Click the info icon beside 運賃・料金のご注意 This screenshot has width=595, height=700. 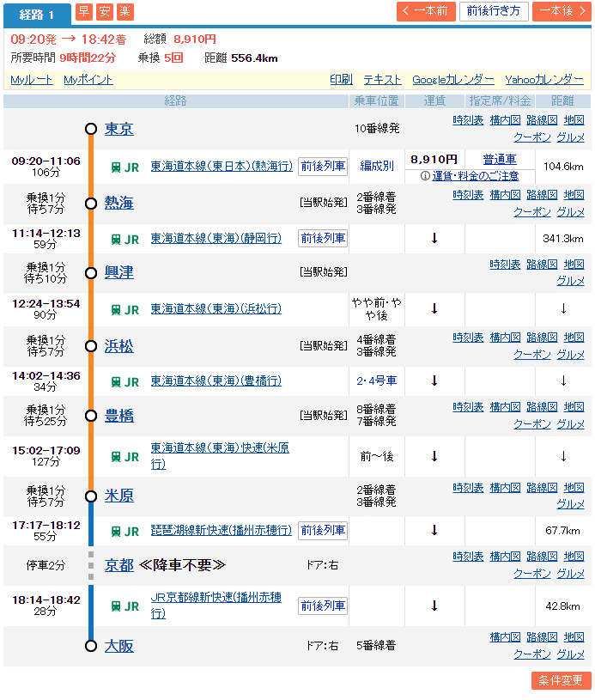425,176
